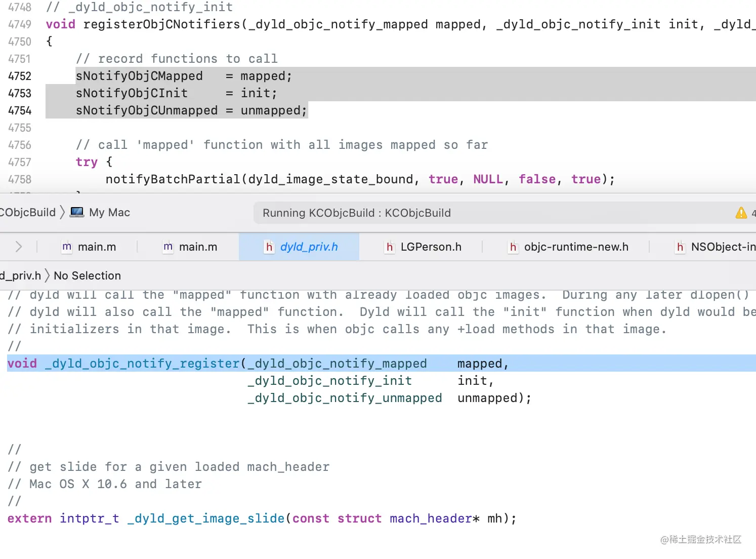Click the yellow warning triangle icon

pyautogui.click(x=741, y=213)
